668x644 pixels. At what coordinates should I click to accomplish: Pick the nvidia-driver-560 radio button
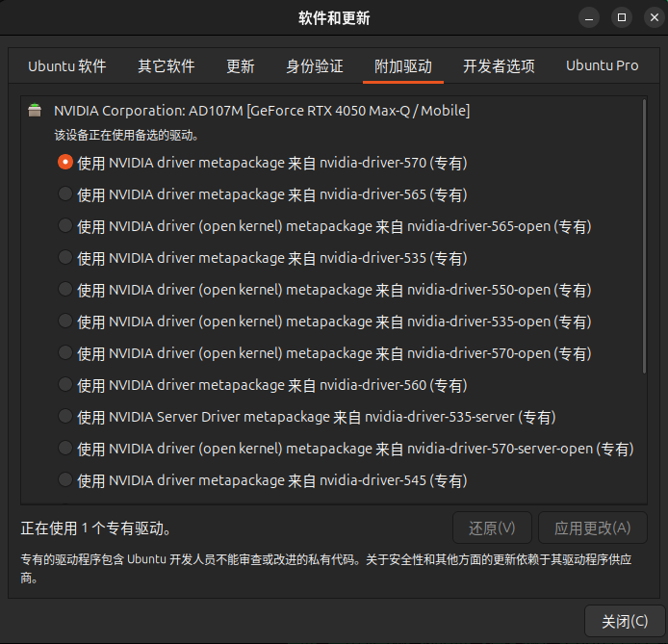[x=65, y=385]
